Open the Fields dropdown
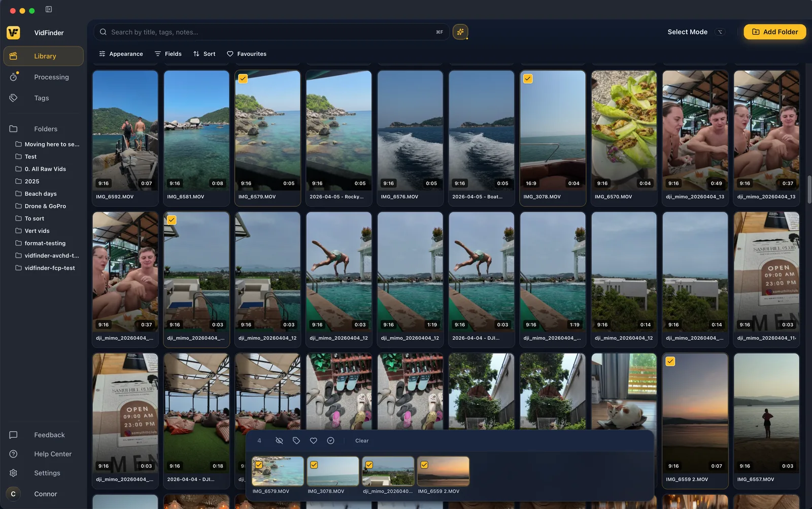 pyautogui.click(x=168, y=54)
